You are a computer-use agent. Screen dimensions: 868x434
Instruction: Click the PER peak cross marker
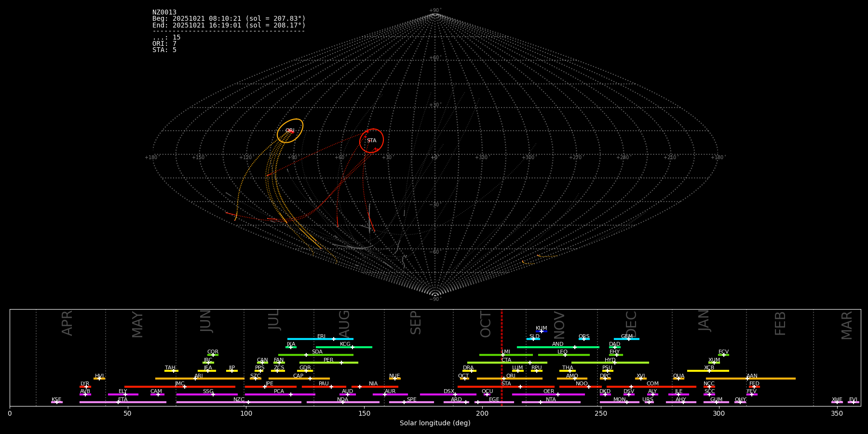(341, 363)
